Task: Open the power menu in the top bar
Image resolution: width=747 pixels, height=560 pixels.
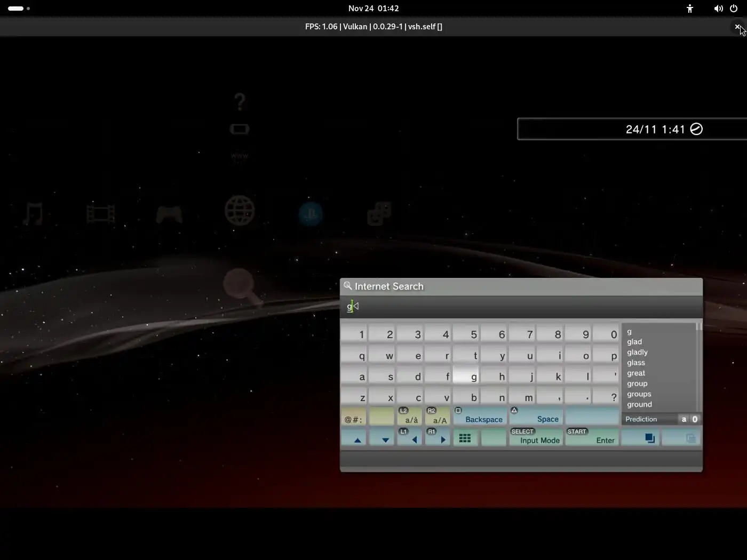Action: pos(734,9)
